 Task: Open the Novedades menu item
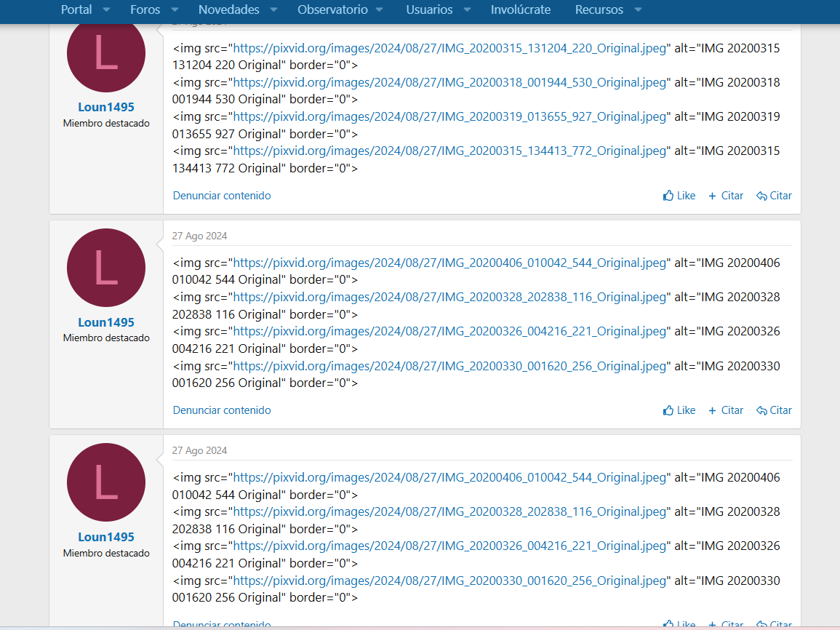click(229, 9)
